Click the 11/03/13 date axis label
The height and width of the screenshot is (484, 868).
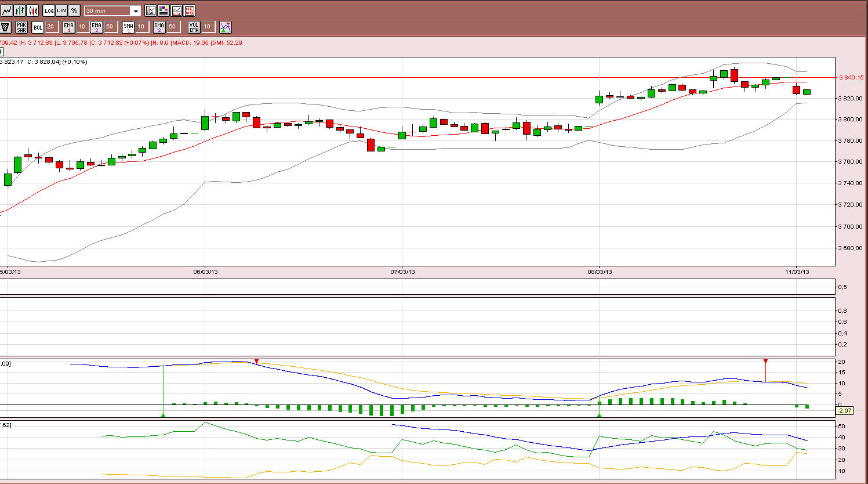(x=797, y=272)
